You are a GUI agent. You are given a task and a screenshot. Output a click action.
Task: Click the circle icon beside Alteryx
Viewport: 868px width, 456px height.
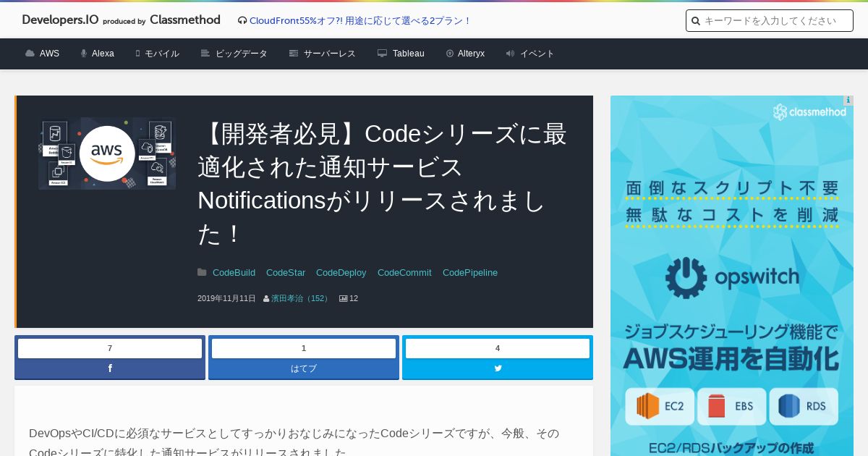point(450,54)
